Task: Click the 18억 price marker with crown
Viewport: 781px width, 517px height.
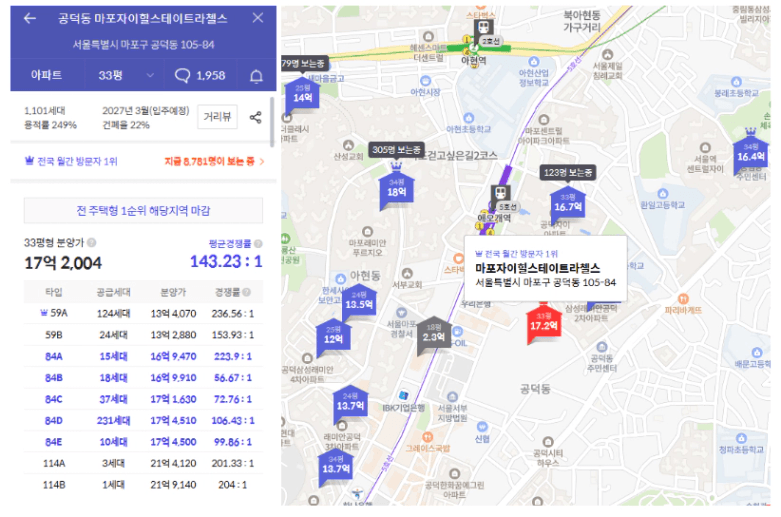Action: [396, 187]
